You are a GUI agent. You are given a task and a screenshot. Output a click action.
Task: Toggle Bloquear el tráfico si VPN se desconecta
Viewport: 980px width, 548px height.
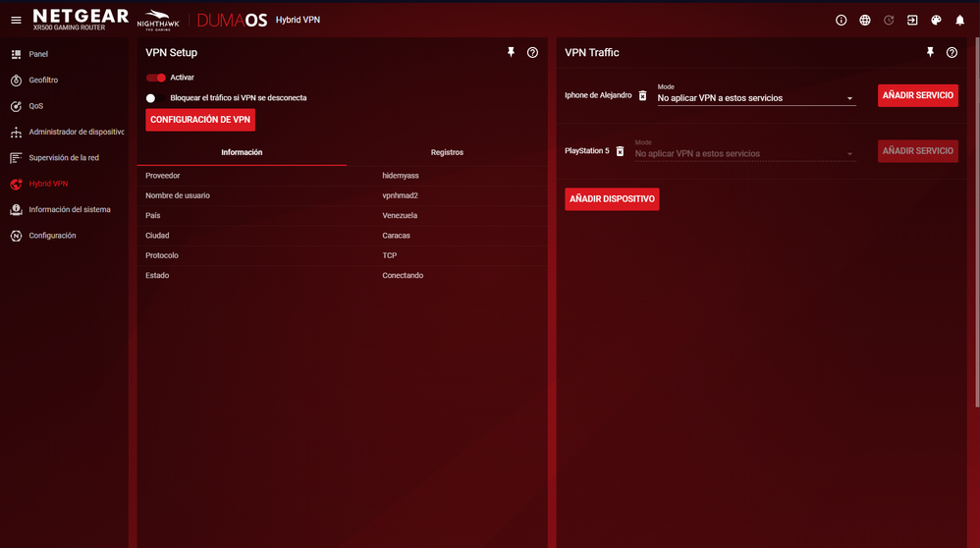155,98
